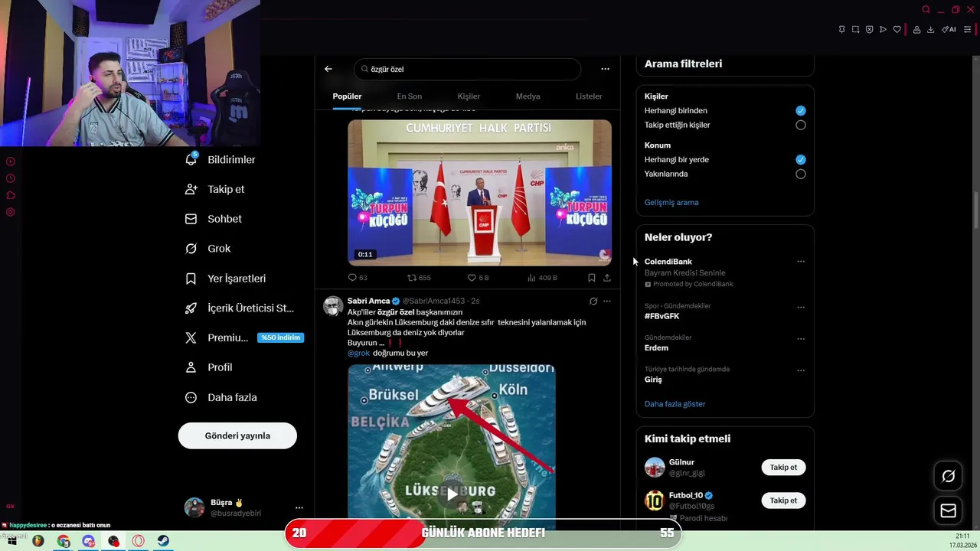Open the history clock icon in browser sidebar
Viewport: 980px width, 551px height.
pyautogui.click(x=11, y=178)
